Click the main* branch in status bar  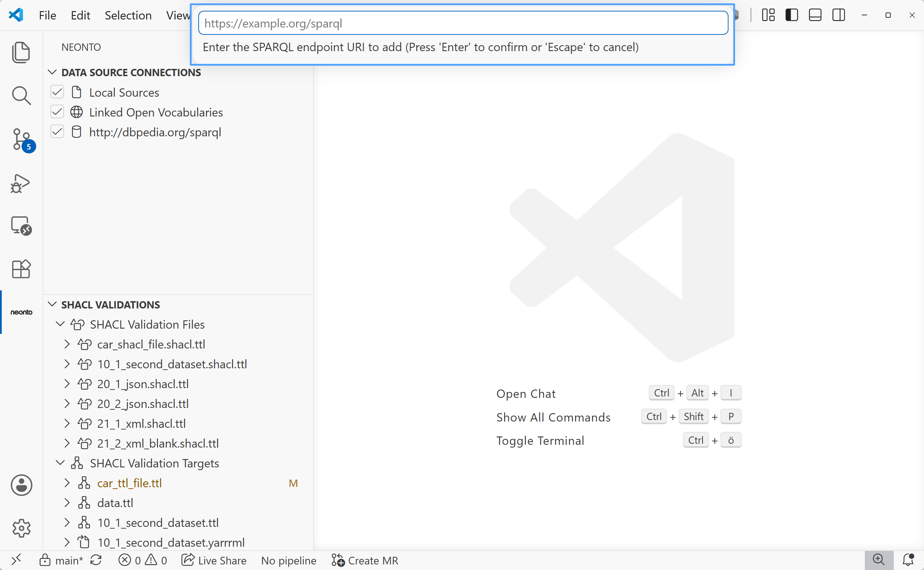62,561
